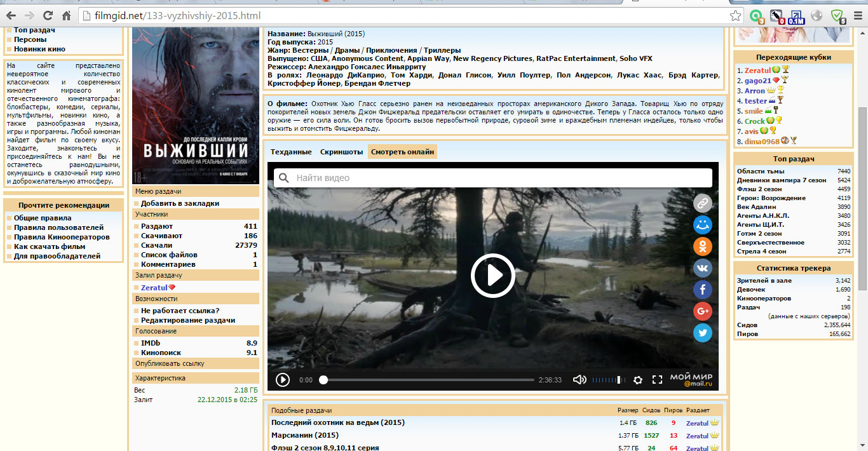The image size is (868, 451).
Task: Open the Персоны menu link
Action: point(30,39)
